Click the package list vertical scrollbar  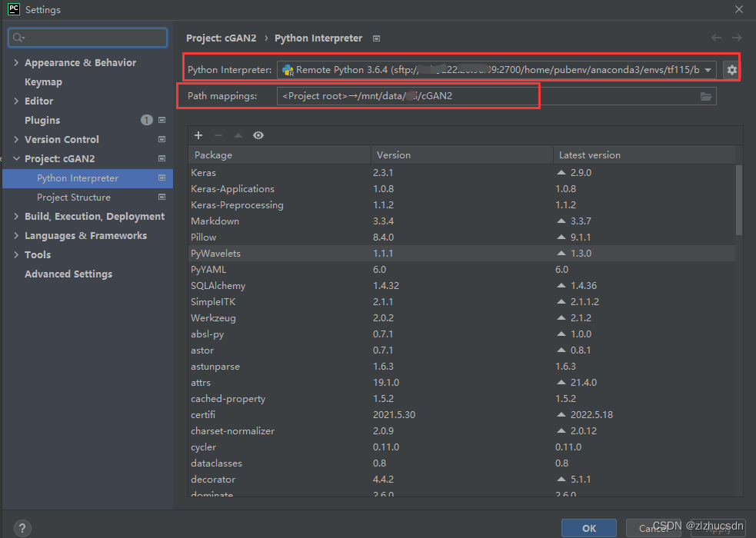pos(738,201)
